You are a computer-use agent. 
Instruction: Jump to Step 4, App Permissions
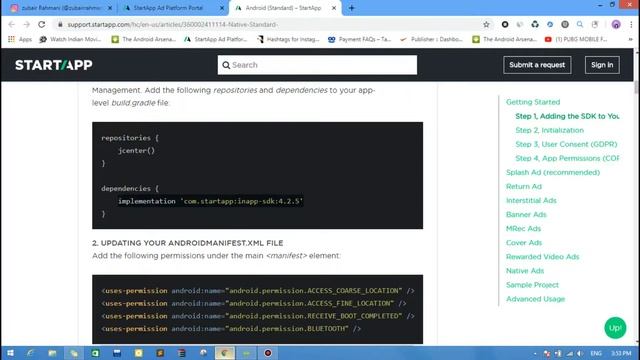(567, 158)
